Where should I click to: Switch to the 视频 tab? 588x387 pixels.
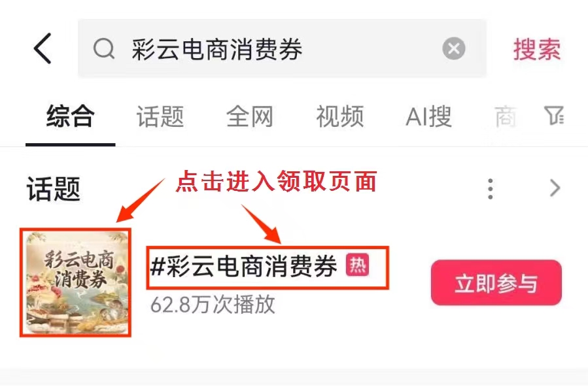339,116
